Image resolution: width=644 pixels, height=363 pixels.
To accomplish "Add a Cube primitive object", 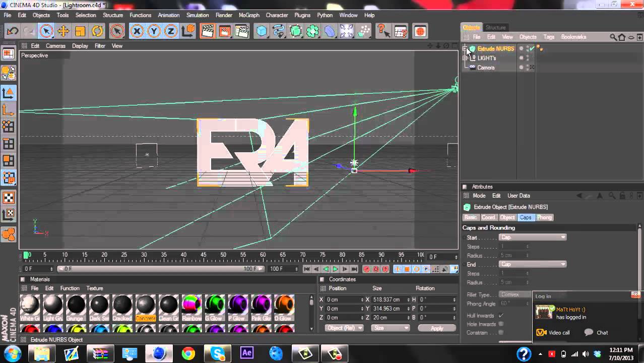I will (262, 31).
